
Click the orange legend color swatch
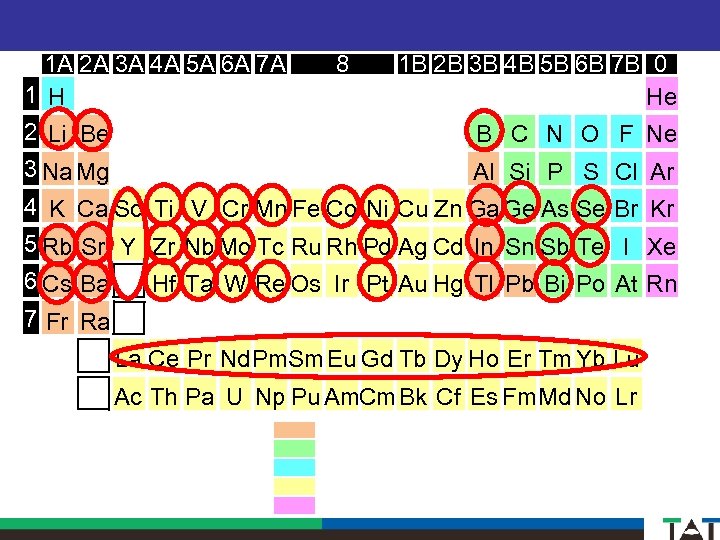(x=294, y=430)
